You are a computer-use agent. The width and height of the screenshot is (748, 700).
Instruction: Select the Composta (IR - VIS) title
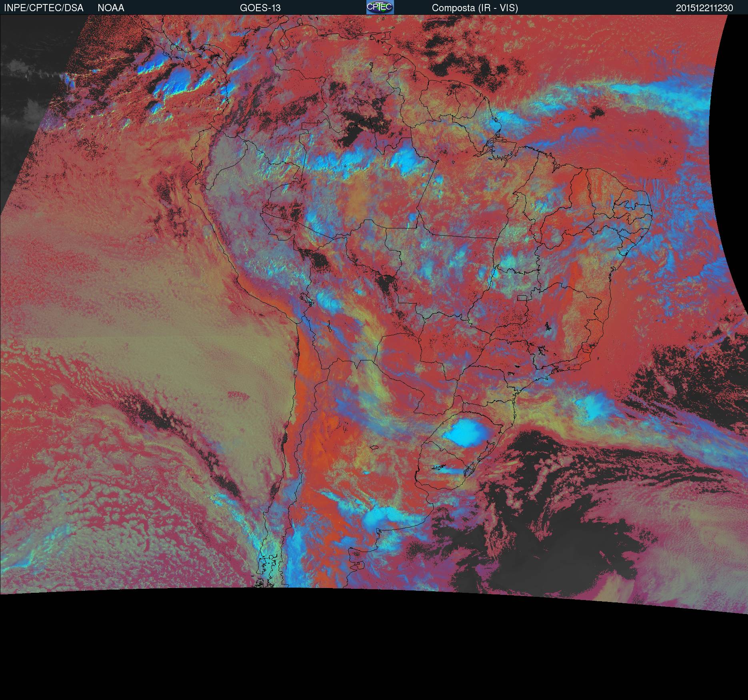coord(475,8)
